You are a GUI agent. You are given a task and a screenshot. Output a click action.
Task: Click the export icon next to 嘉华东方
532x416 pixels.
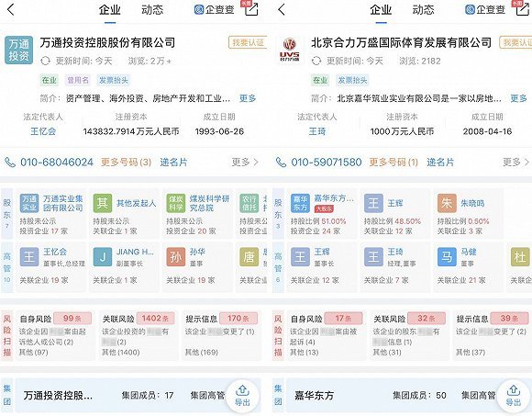pos(514,396)
